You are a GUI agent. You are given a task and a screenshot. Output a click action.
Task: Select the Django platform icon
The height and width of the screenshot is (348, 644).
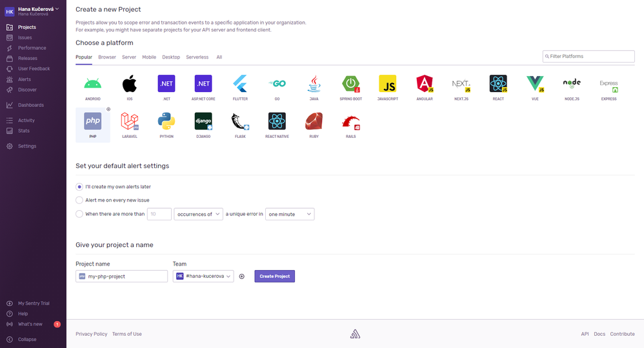click(x=203, y=121)
